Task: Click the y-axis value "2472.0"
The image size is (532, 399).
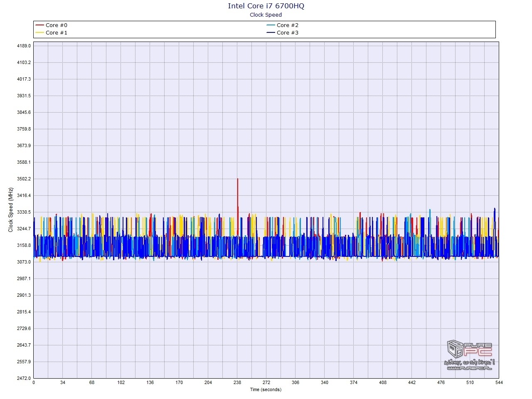Action: click(24, 378)
